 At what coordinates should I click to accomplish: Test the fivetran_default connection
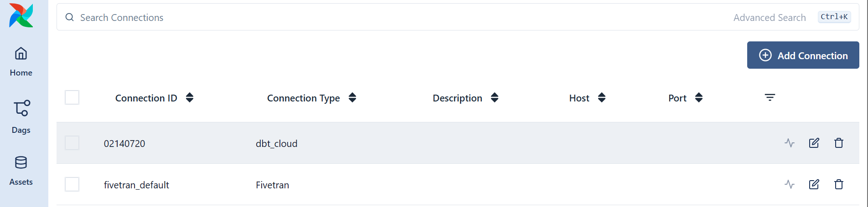[x=790, y=185]
